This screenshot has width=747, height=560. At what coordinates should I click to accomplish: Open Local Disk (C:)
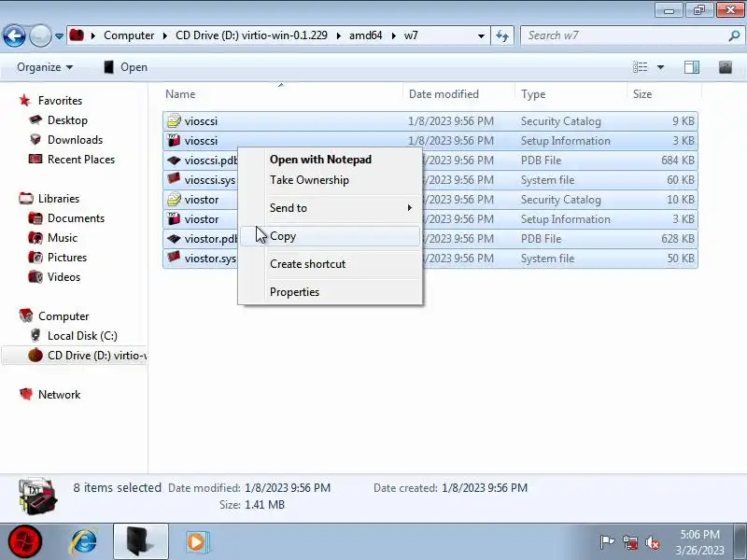point(82,336)
